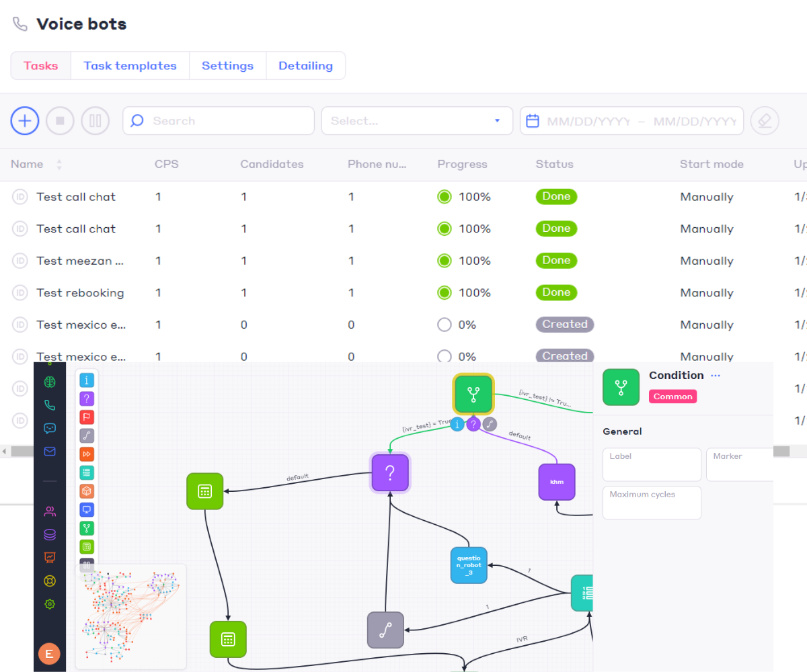Select the khm node on canvas
This screenshot has height=672, width=807.
tap(557, 482)
